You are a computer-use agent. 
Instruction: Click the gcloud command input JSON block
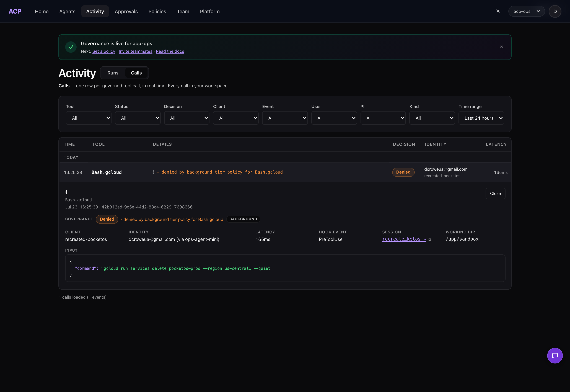tap(285, 268)
